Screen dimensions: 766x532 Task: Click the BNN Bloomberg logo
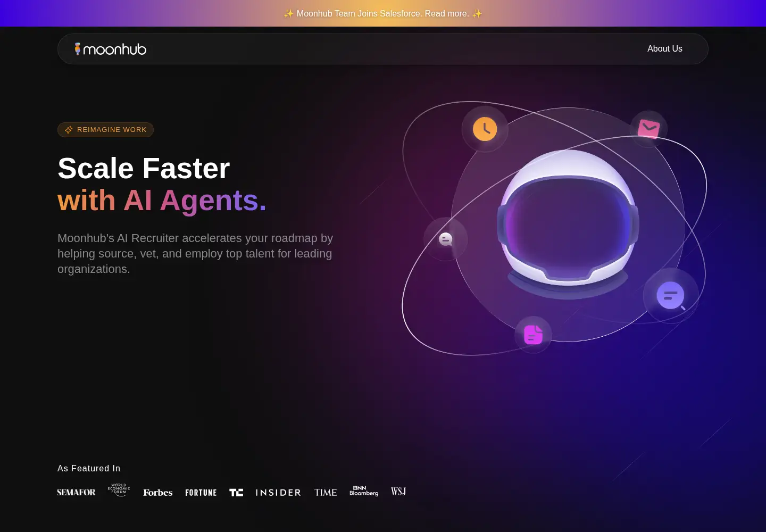coord(364,491)
